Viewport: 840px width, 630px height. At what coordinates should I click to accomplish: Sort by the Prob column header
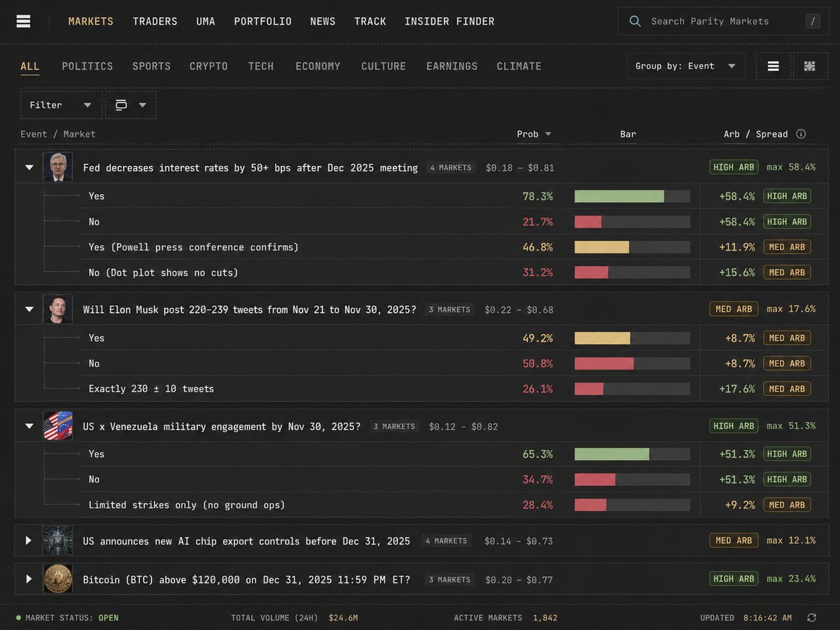click(533, 134)
